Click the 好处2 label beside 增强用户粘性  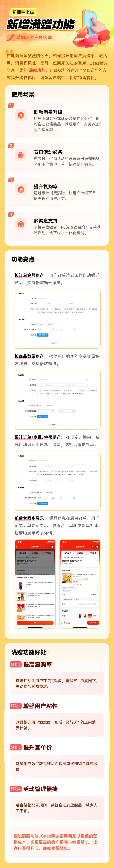(x=16, y=706)
